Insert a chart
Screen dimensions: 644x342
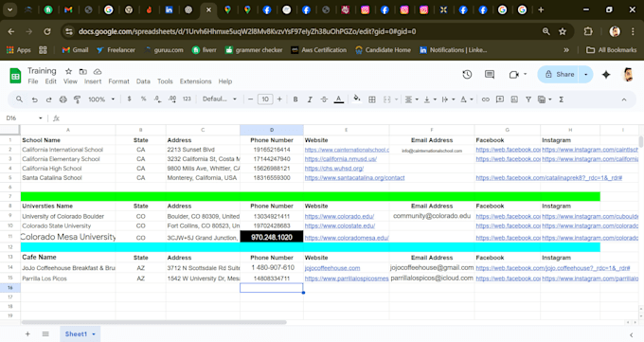point(514,99)
